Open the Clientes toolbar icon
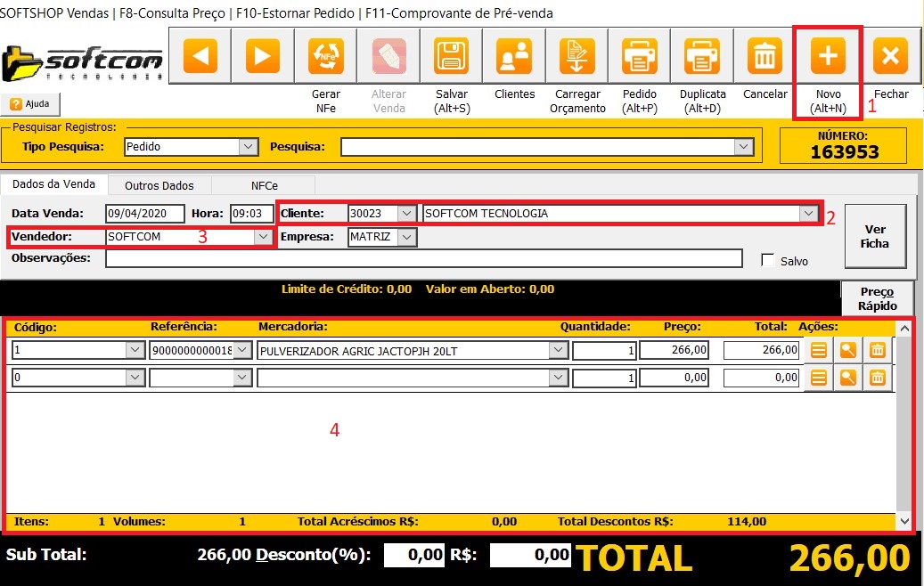Image resolution: width=924 pixels, height=586 pixels. [514, 57]
